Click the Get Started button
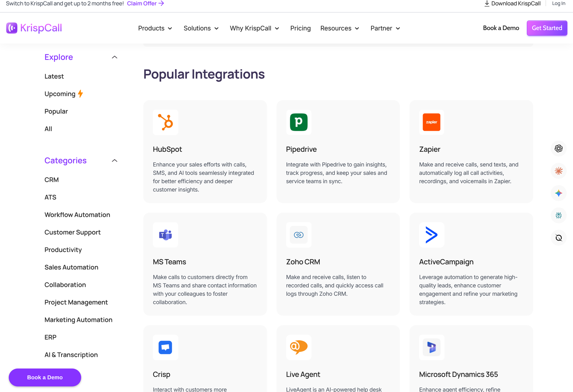The image size is (573, 392). (547, 28)
